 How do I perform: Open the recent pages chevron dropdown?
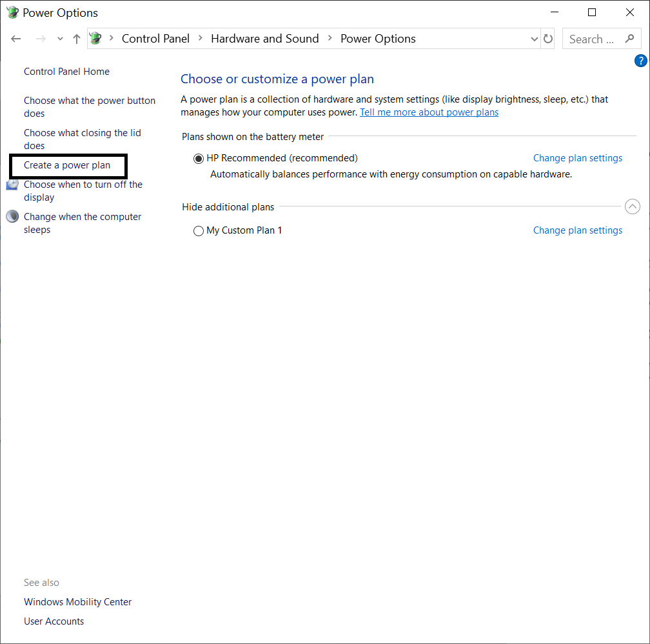(x=59, y=39)
